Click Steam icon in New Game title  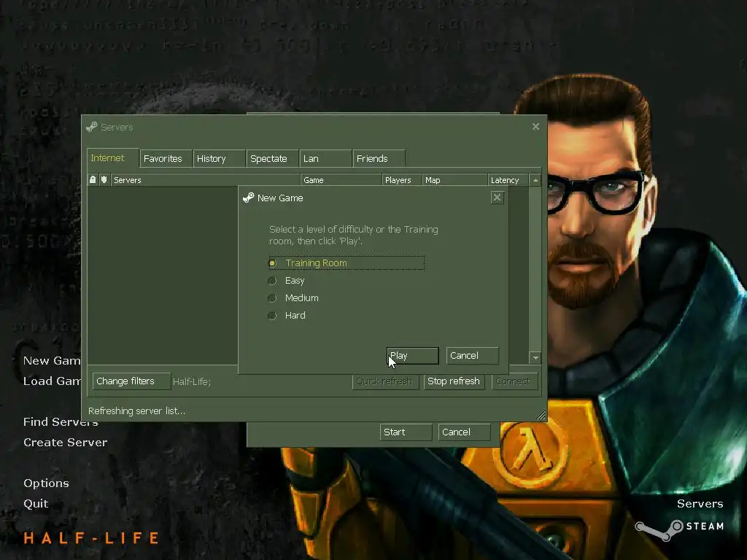tap(248, 198)
